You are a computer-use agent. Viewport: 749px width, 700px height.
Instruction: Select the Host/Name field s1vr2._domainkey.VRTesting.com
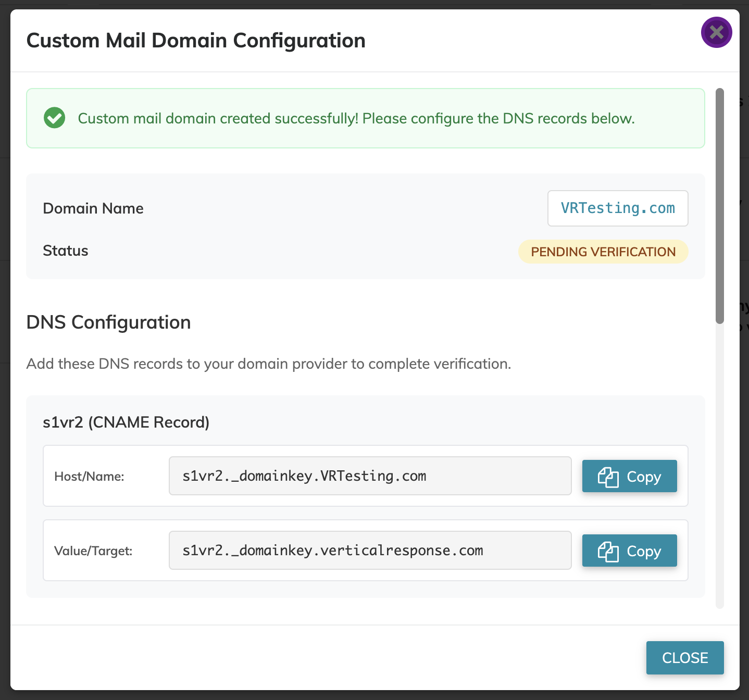(x=370, y=476)
